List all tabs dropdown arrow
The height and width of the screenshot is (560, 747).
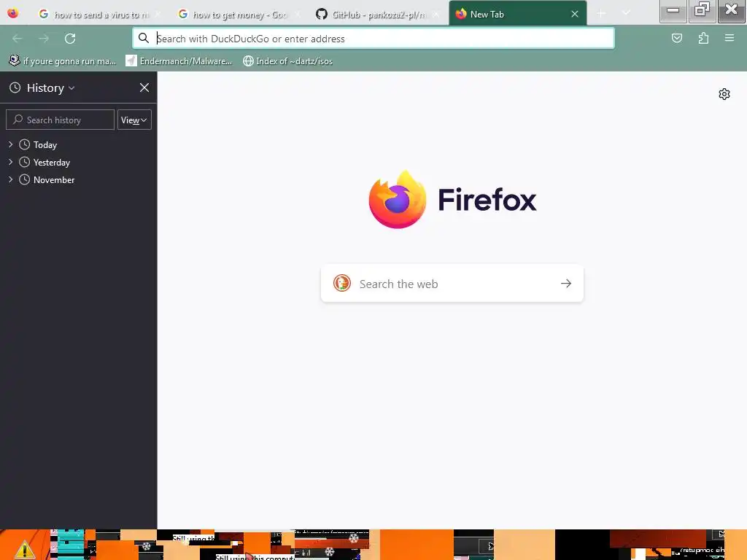pos(626,13)
